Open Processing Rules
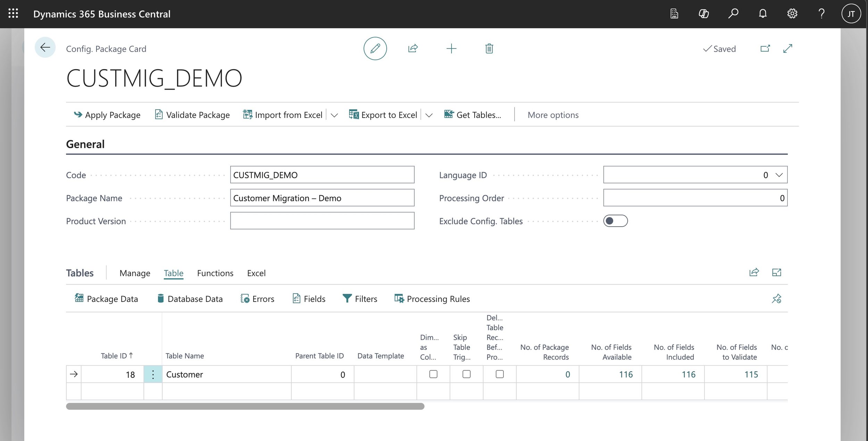Viewport: 868px width, 441px height. pos(432,299)
